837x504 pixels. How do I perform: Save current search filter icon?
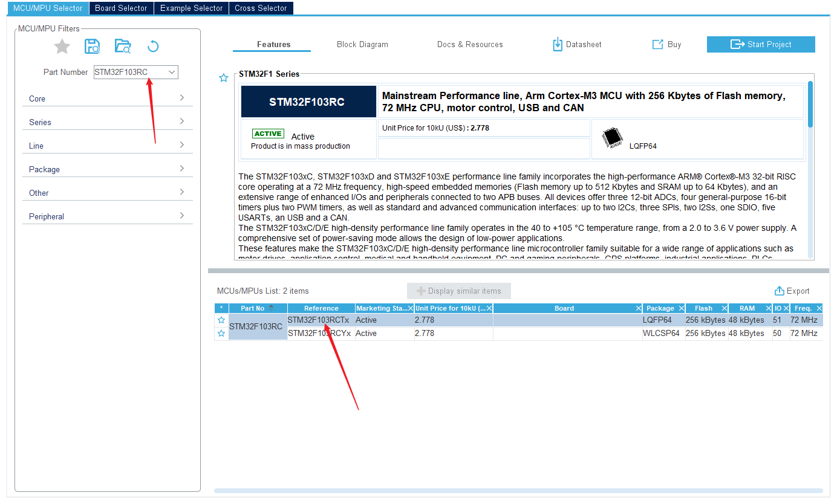[93, 47]
